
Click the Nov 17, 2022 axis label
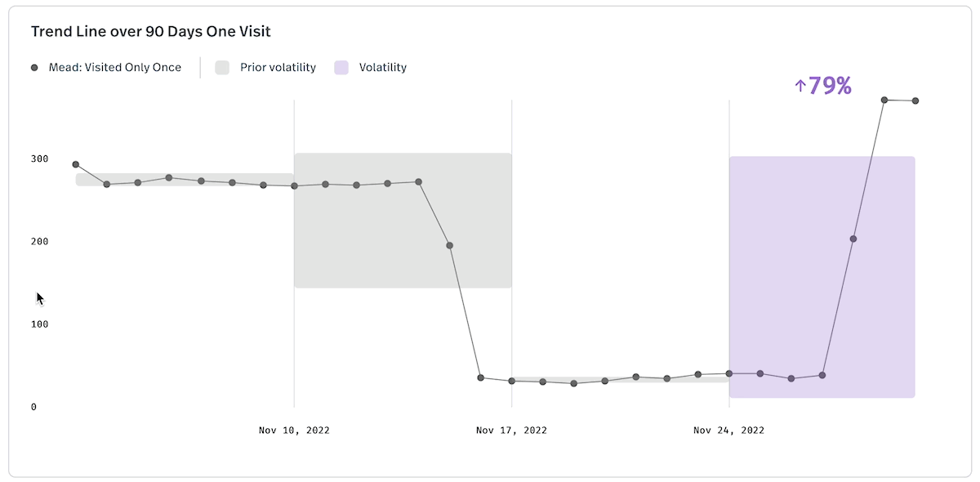point(512,430)
